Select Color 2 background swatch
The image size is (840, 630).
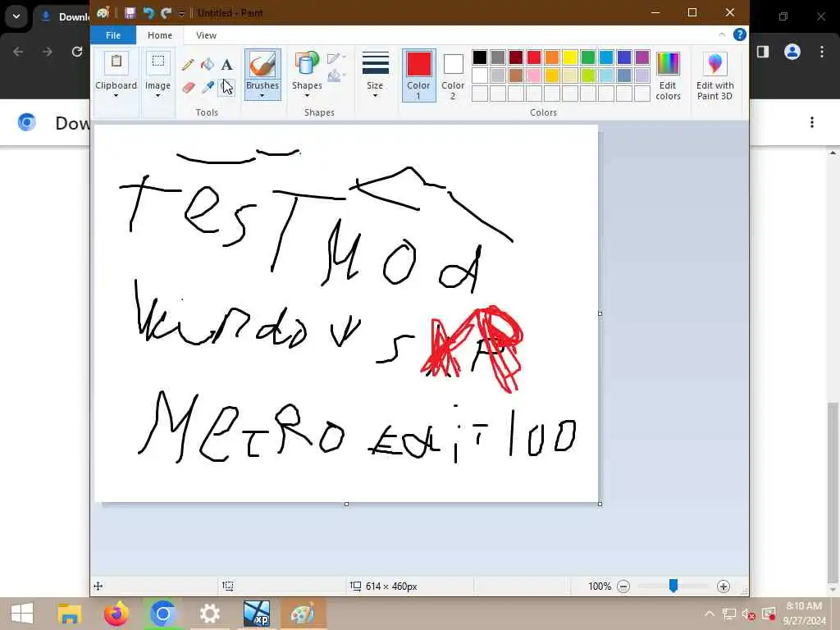[453, 75]
